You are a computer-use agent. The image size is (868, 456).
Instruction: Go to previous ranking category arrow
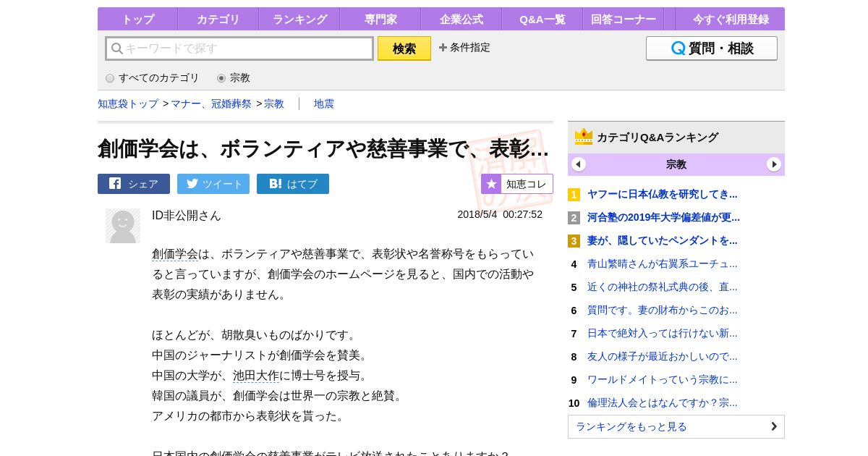[579, 164]
